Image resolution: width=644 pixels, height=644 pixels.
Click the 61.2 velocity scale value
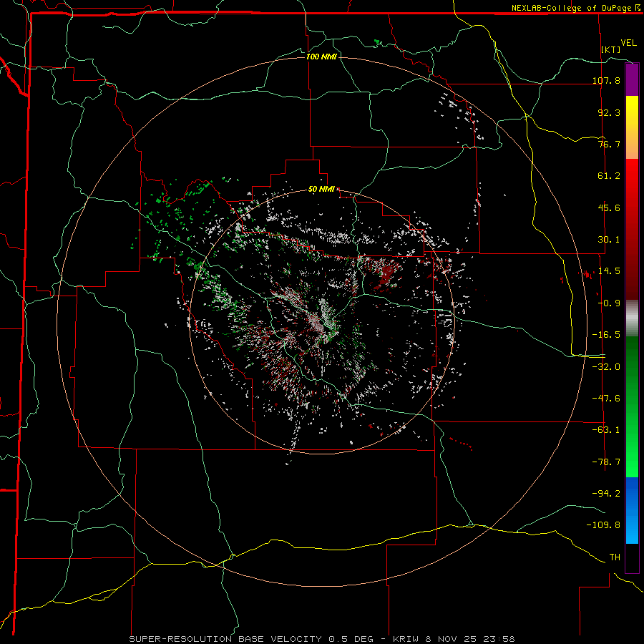pos(609,176)
